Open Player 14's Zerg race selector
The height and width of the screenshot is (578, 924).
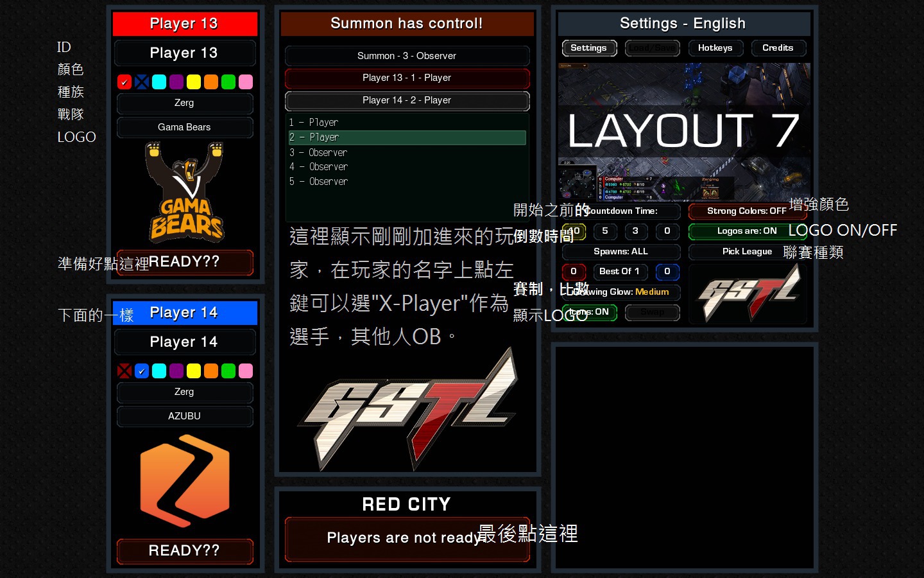(x=185, y=392)
